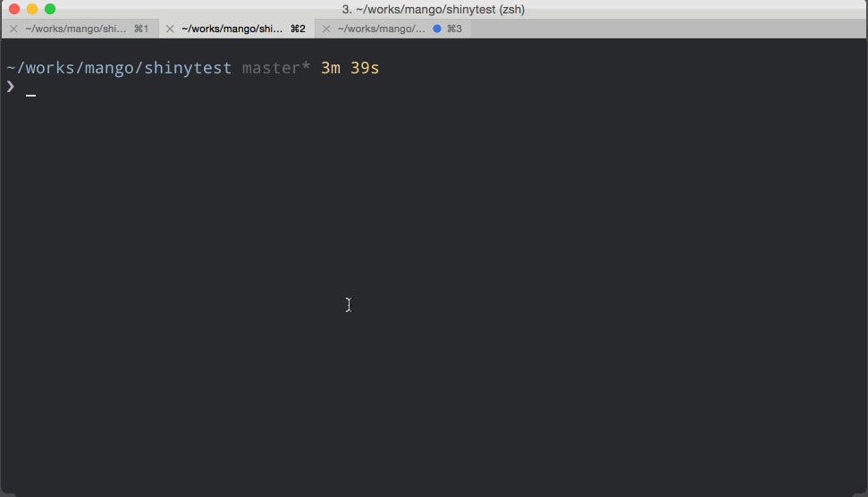This screenshot has width=868, height=497.
Task: Click the command line cursor
Action: point(30,92)
